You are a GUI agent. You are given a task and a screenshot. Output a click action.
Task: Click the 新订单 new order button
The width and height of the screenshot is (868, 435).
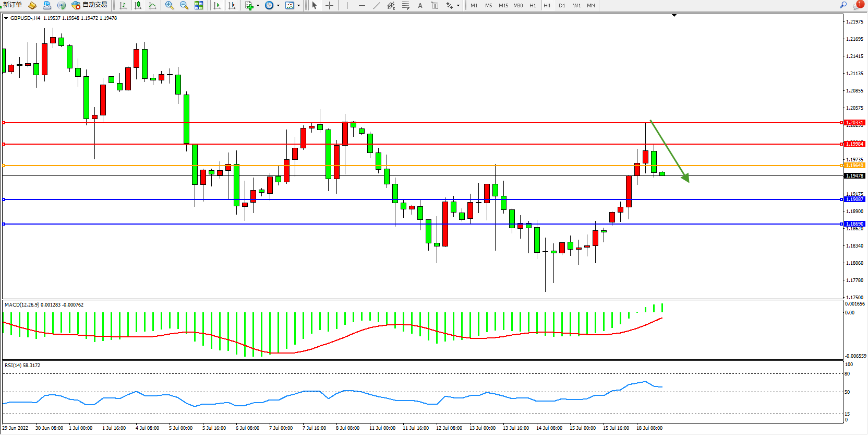[13, 5]
